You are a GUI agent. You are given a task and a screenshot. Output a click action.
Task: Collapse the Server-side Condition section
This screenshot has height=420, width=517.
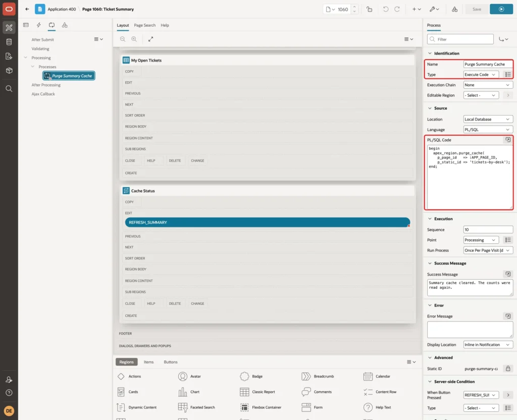point(430,382)
